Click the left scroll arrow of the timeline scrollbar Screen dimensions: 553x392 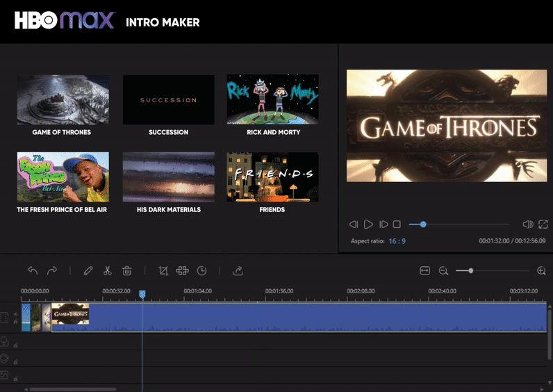coord(26,389)
